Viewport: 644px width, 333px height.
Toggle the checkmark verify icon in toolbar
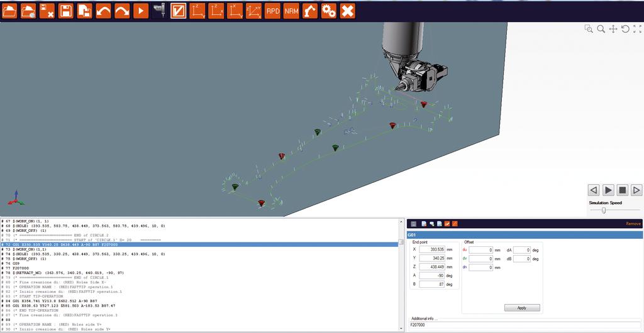178,11
